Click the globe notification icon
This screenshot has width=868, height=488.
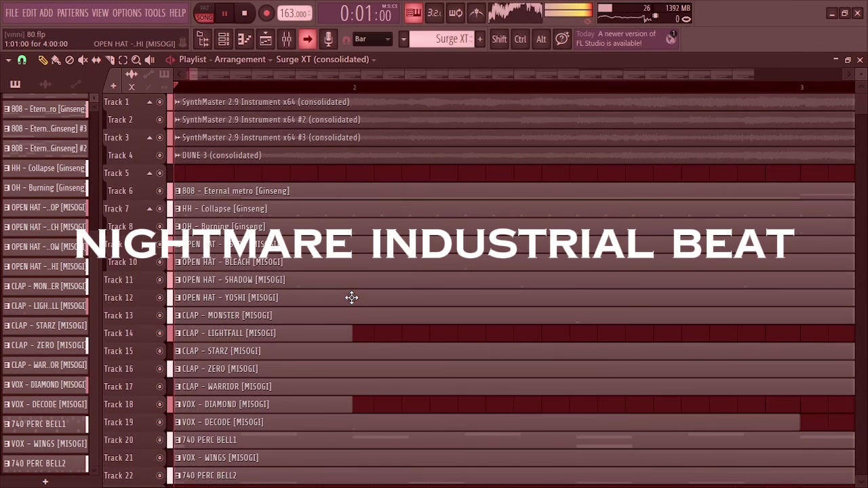[x=671, y=39]
